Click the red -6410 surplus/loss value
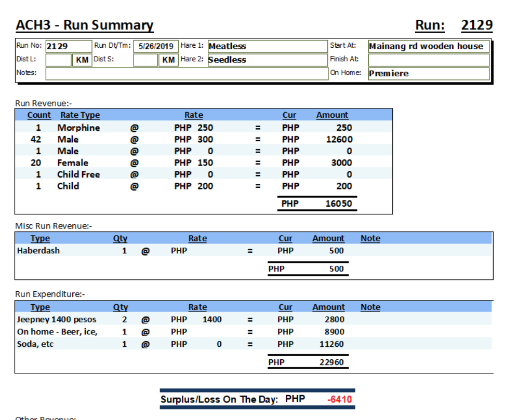The image size is (518, 420). pyautogui.click(x=340, y=400)
